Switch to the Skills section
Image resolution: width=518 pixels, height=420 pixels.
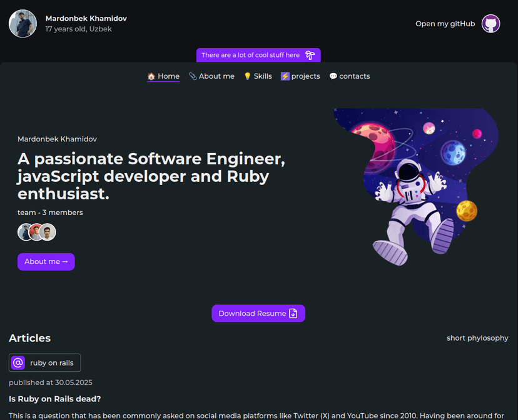(262, 76)
